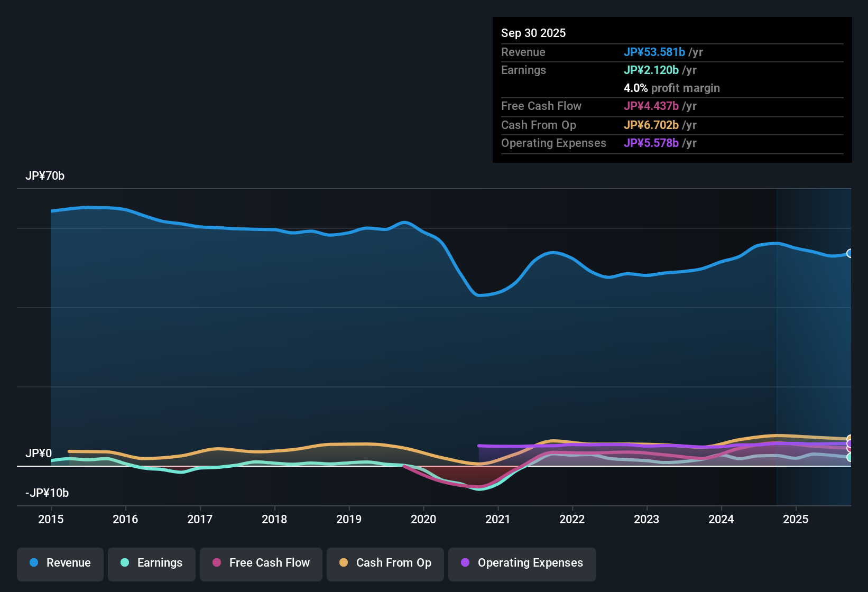Click the purple Operating Expenses legend dot
868x592 pixels.
click(x=465, y=563)
